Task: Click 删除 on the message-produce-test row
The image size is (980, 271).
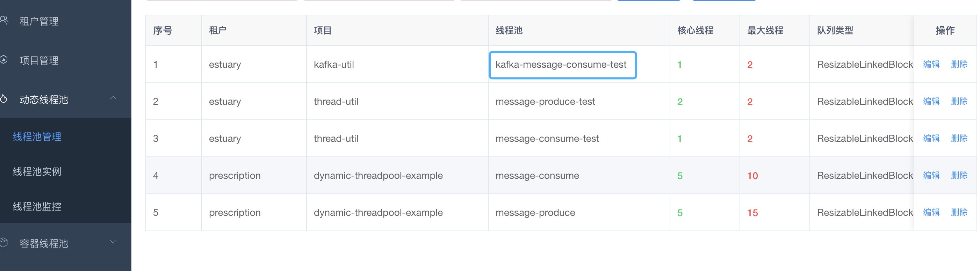Action: 959,101
